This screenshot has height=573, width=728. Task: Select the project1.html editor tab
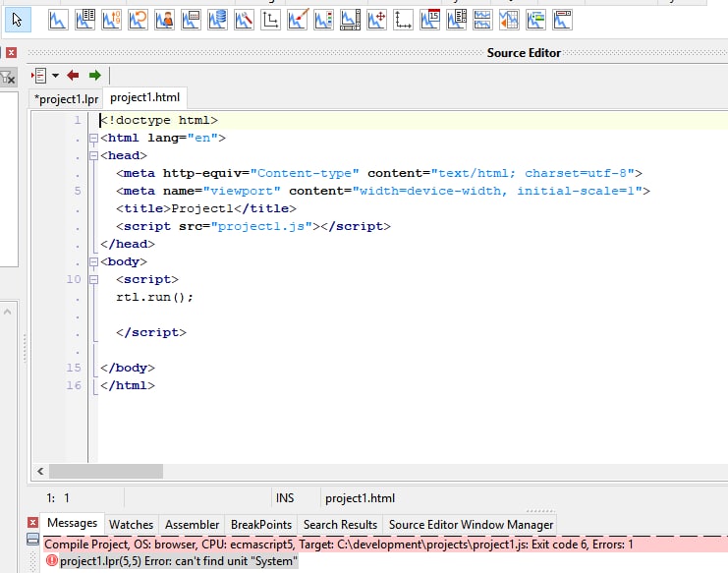(x=144, y=97)
